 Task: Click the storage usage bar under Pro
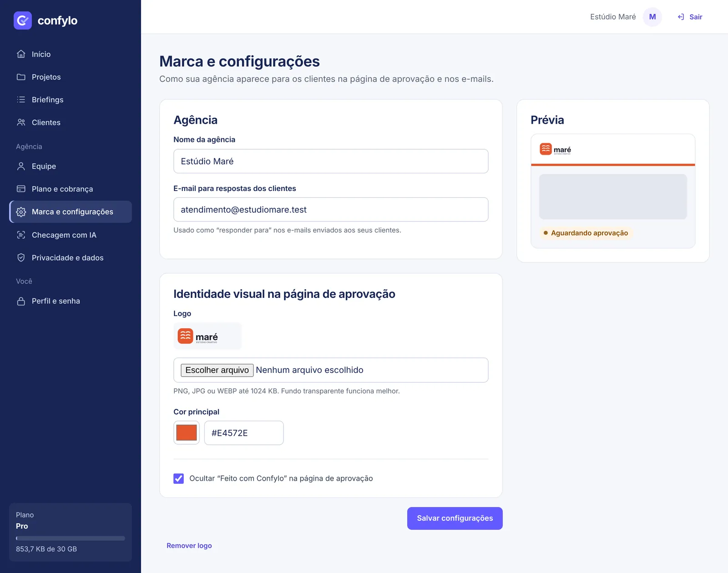coord(71,538)
